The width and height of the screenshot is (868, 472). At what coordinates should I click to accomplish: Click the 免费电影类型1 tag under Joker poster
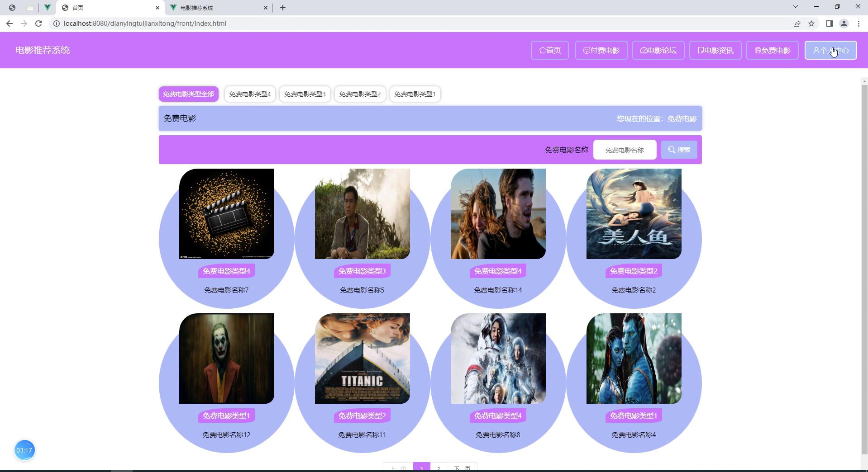(x=226, y=416)
